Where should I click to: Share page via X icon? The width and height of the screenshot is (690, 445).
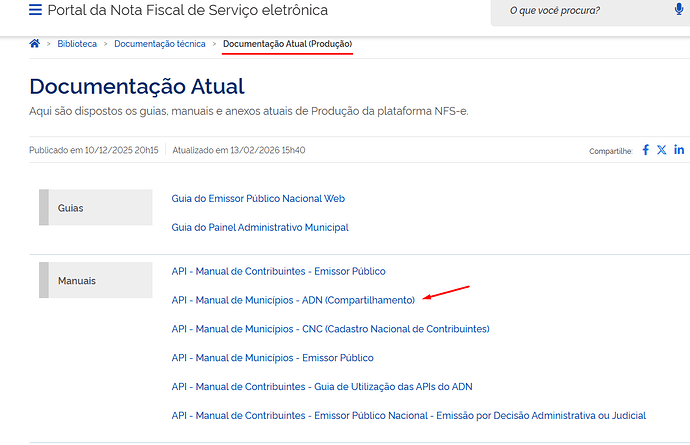[662, 150]
